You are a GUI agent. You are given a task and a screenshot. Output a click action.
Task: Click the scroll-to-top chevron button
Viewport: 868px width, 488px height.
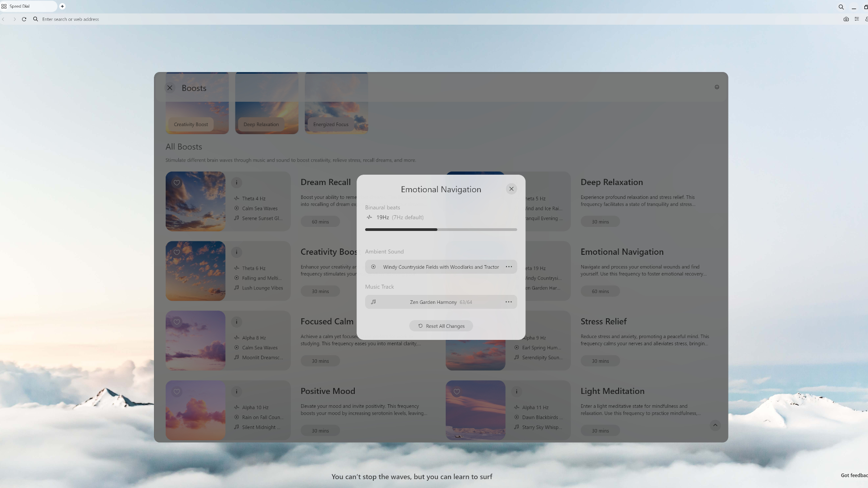715,425
